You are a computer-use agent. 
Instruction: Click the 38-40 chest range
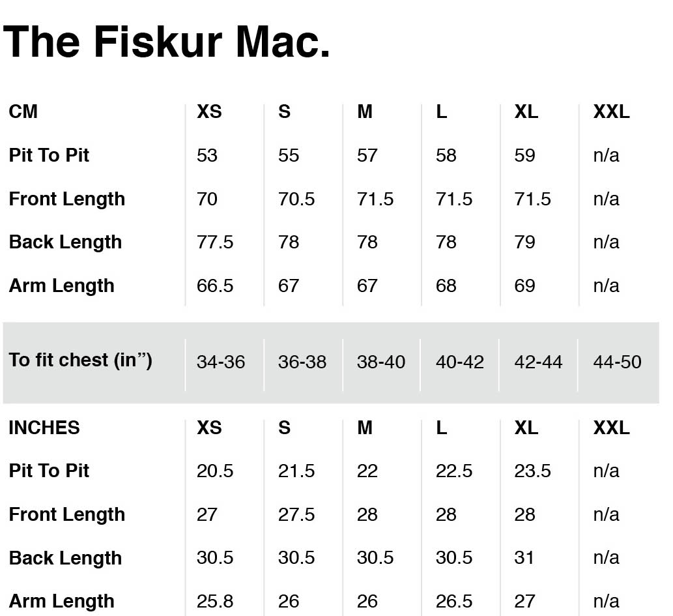point(380,362)
